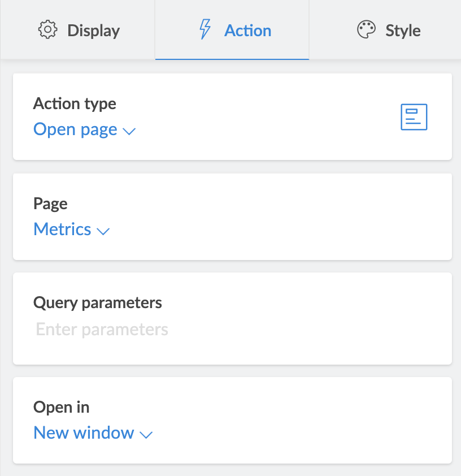Click the gear icon on Display tab

click(47, 30)
